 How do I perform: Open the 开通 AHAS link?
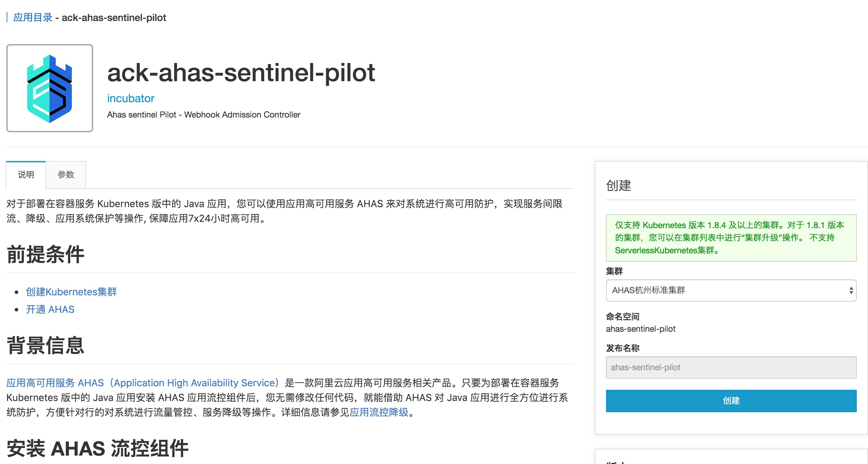click(x=50, y=309)
